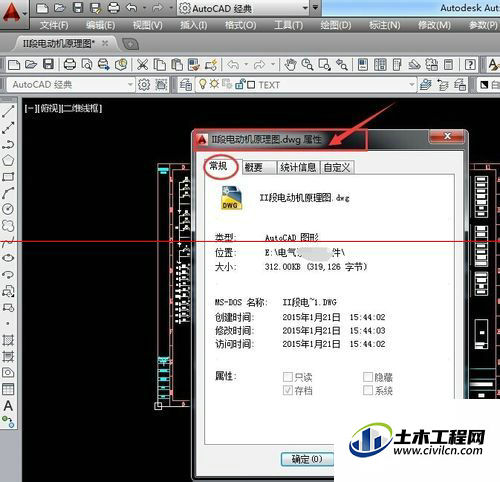The image size is (500, 482).
Task: Open the redo history dropdown arrow in standard toolbar
Action: point(273,64)
